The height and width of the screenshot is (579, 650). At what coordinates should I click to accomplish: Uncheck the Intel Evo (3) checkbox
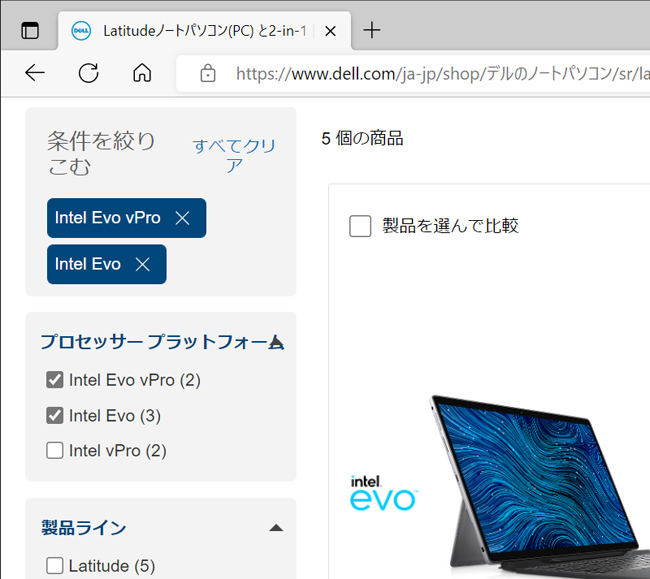(55, 415)
